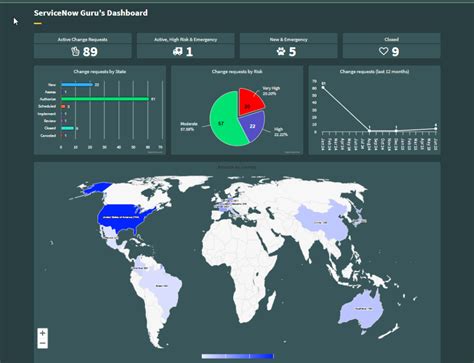Select the teal Closed bar
Image resolution: width=474 pixels, height=363 pixels.
(x=68, y=128)
